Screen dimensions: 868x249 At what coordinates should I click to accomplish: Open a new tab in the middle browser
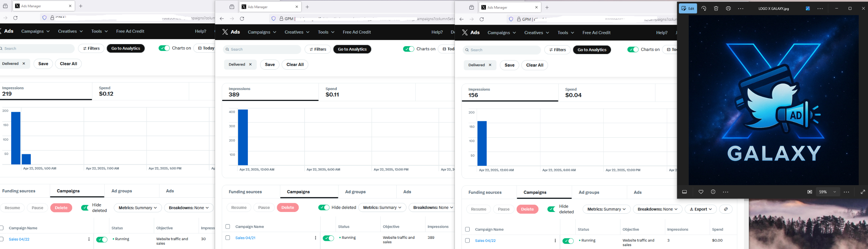(x=307, y=7)
